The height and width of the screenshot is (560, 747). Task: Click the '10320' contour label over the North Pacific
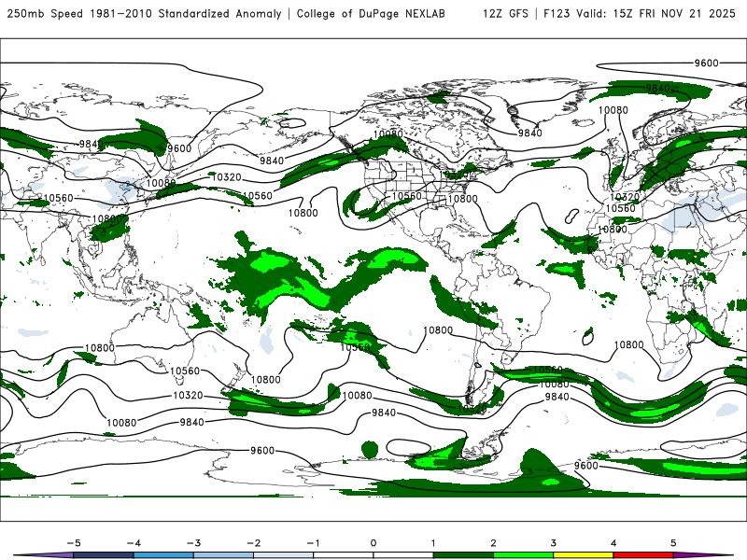(x=226, y=177)
